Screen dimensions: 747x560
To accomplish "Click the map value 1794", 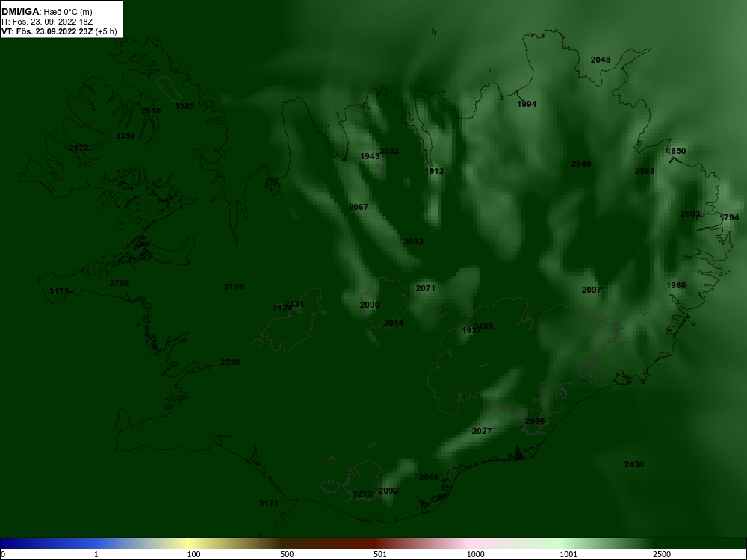I will click(729, 217).
